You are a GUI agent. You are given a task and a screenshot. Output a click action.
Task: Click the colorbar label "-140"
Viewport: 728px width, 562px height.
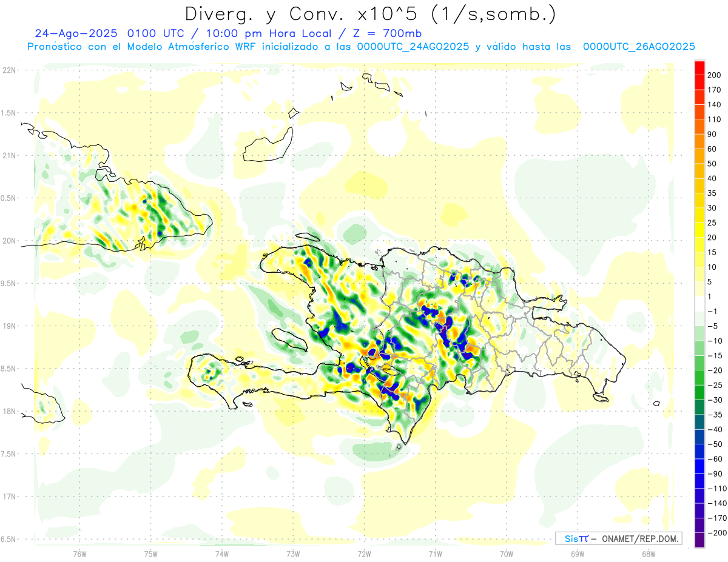(x=718, y=503)
